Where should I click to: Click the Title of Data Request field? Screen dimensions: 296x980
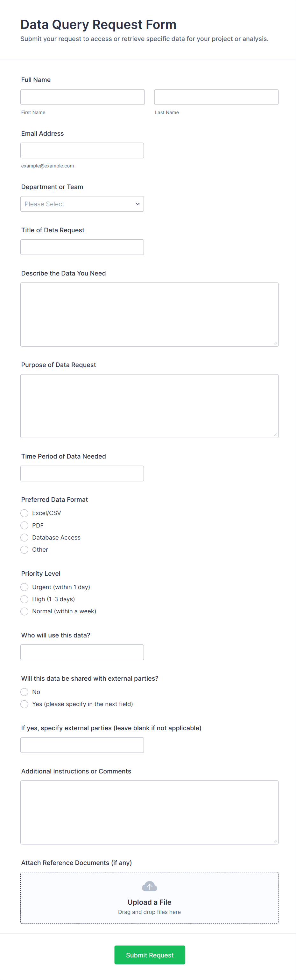coord(82,247)
